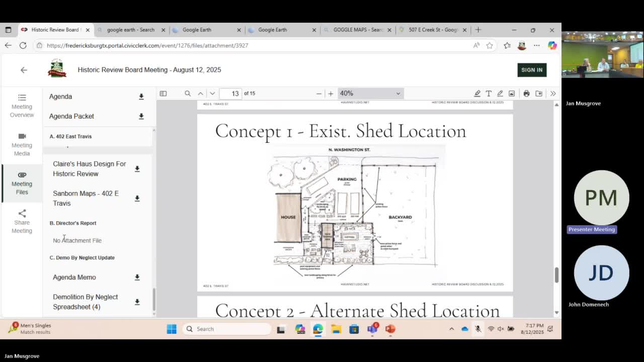Click the SIGN IN button
The width and height of the screenshot is (644, 362).
pos(532,70)
